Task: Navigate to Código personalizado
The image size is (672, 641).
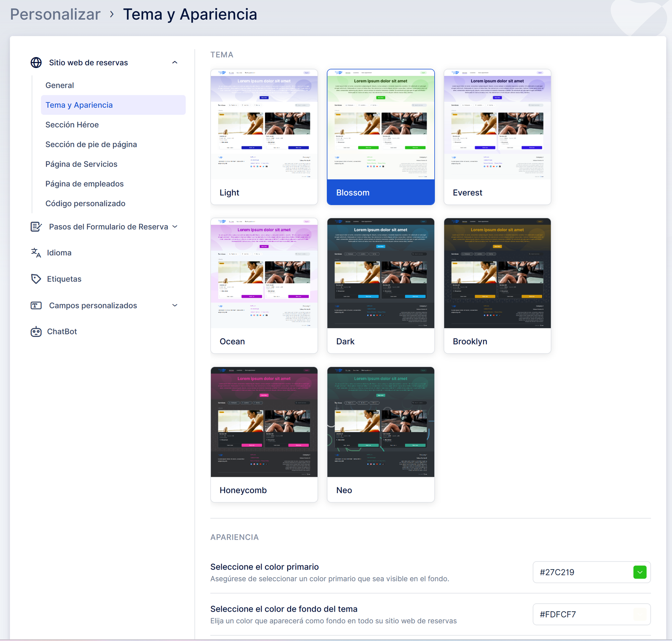Action: (85, 204)
